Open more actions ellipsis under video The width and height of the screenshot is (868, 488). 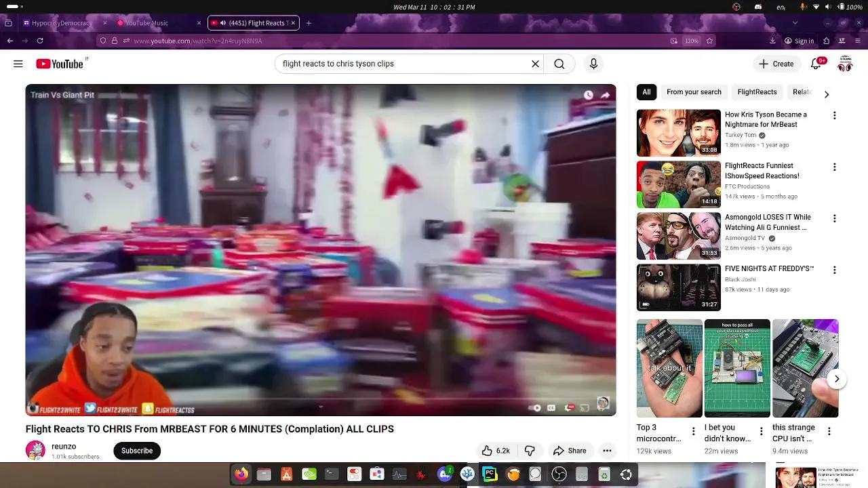click(607, 451)
